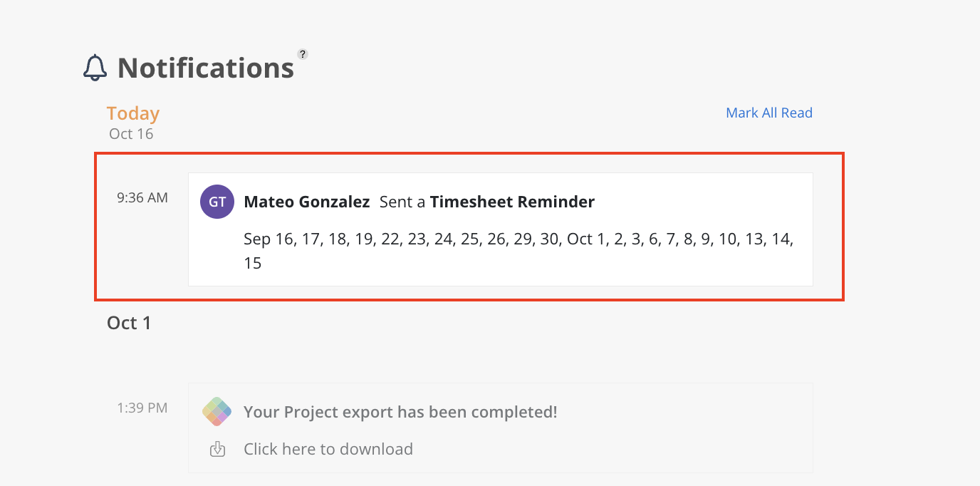The width and height of the screenshot is (980, 486).
Task: Click the download arrow icon
Action: (x=218, y=449)
